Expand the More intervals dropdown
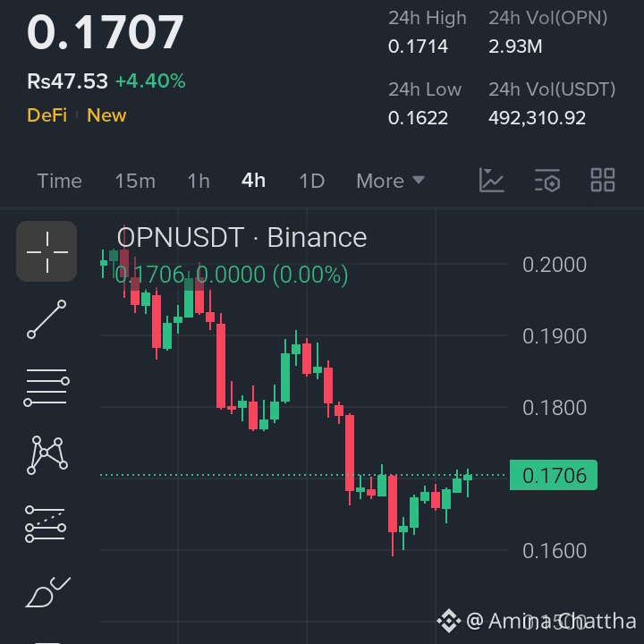 click(x=390, y=181)
